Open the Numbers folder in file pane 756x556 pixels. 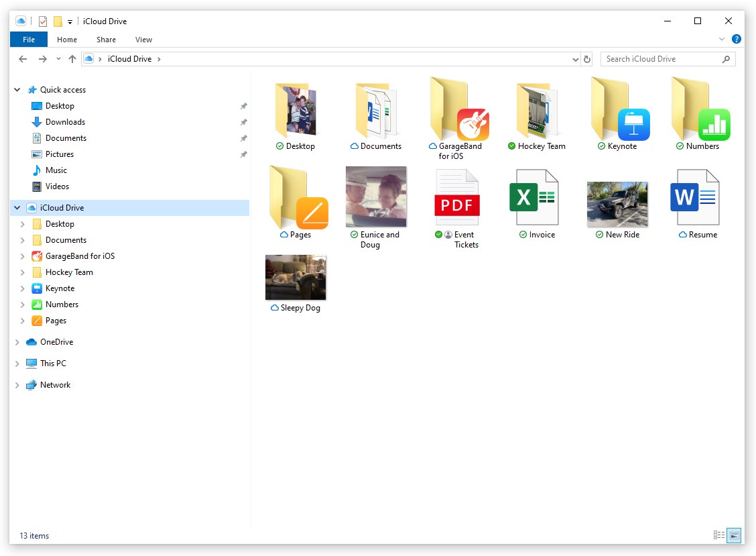pos(700,109)
